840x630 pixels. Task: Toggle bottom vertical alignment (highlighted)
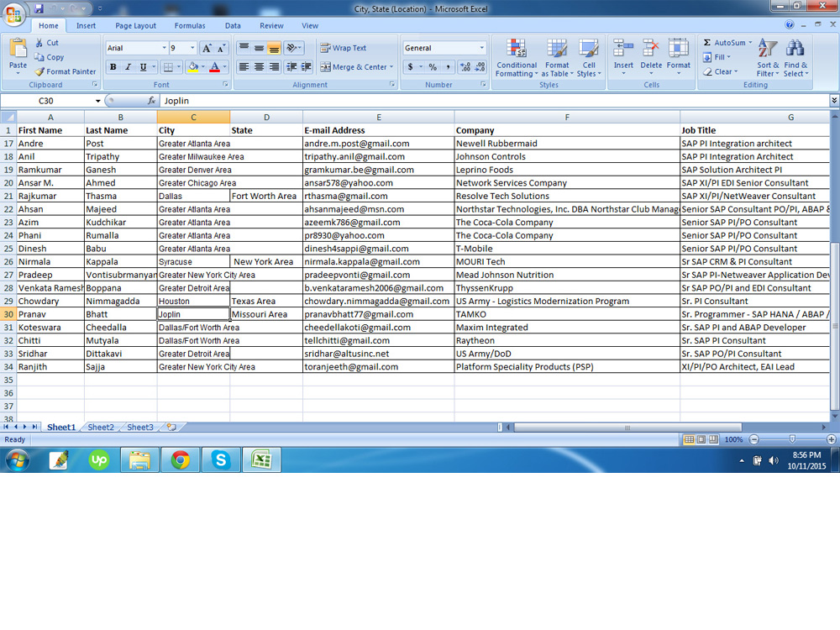274,48
